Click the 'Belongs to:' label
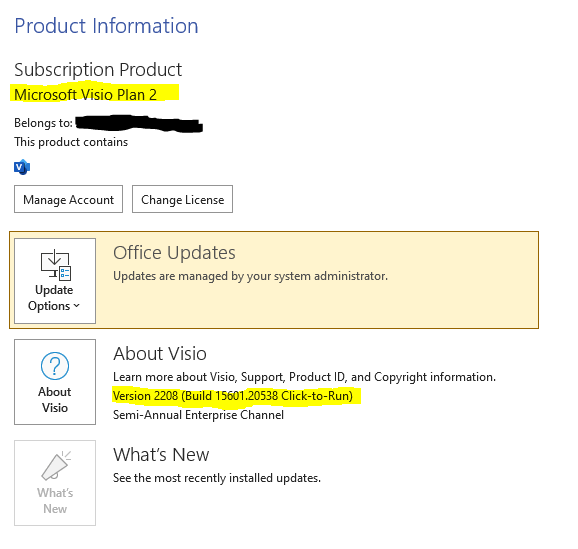 pos(43,123)
